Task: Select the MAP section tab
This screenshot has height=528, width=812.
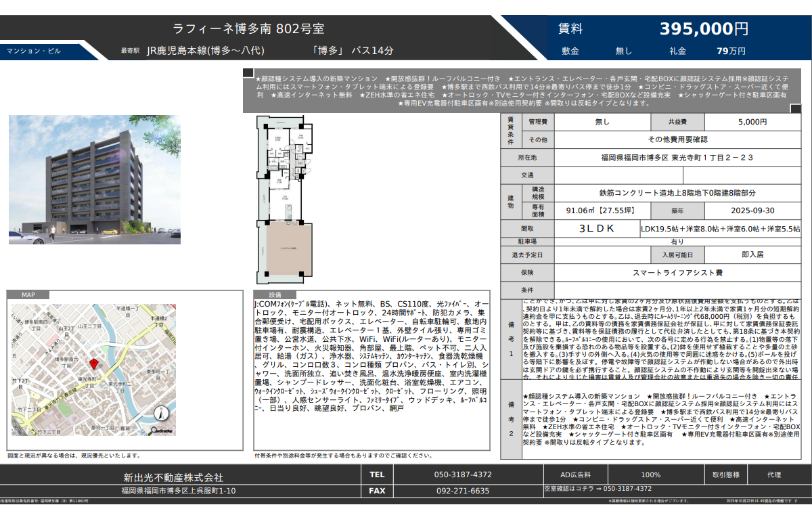Action: click(28, 295)
